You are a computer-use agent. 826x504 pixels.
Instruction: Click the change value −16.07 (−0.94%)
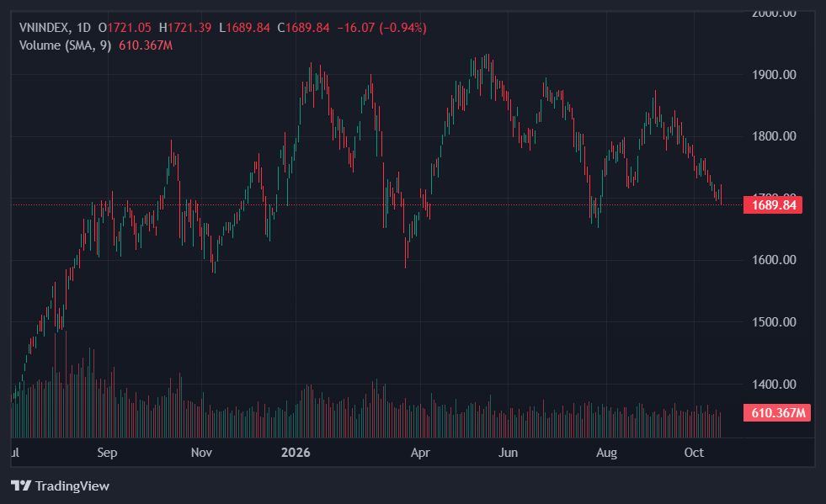[x=381, y=28]
